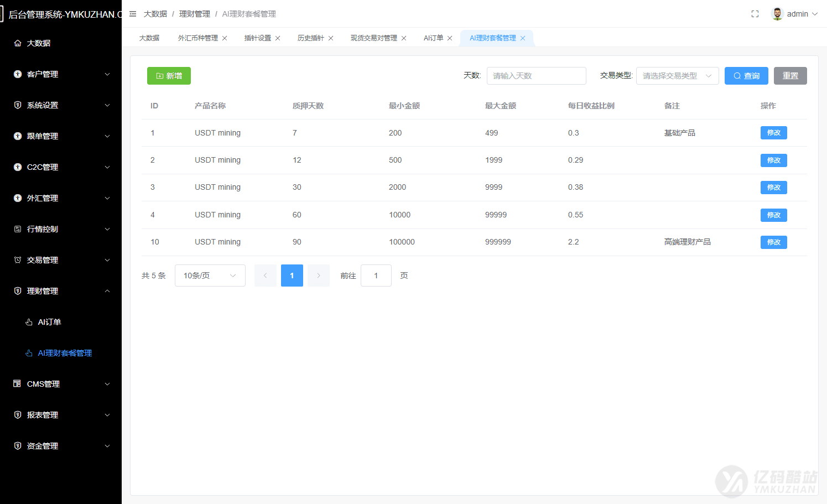The height and width of the screenshot is (504, 827).
Task: Click 修改 for the 90-day product
Action: click(x=774, y=242)
